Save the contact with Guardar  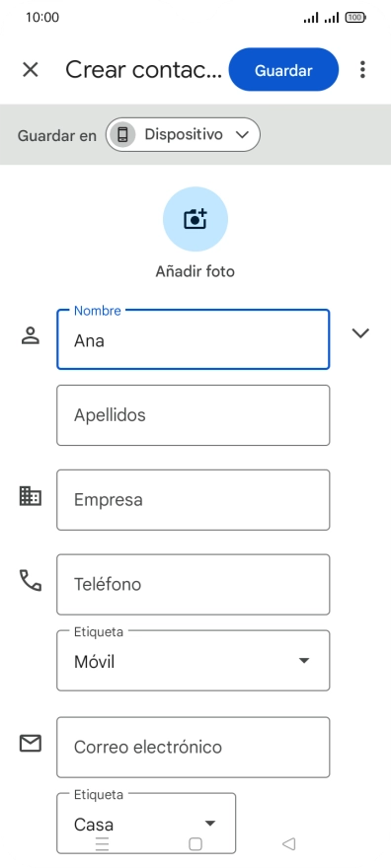click(283, 70)
